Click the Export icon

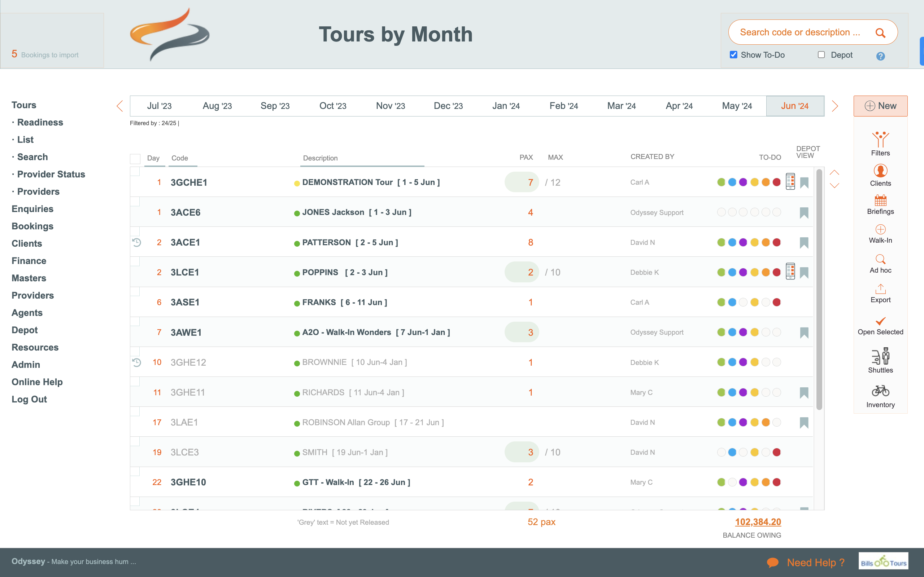(880, 289)
